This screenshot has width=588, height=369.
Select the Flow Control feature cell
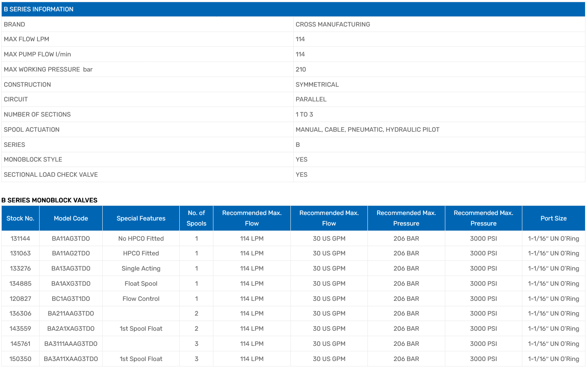141,299
